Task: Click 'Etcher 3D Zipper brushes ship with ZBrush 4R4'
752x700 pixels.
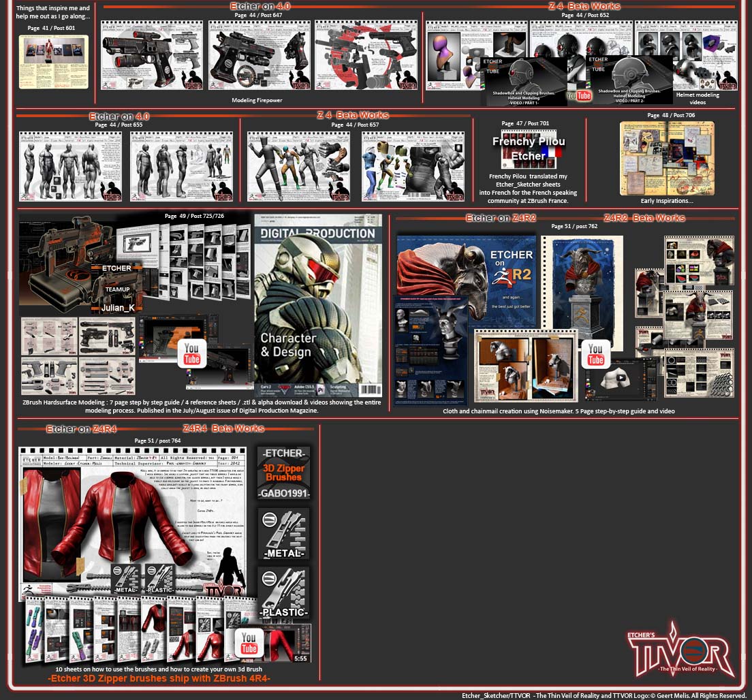Action: pos(159,678)
